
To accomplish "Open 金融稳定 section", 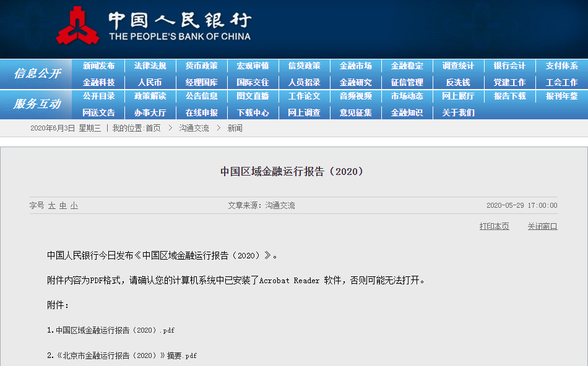I will coord(407,66).
